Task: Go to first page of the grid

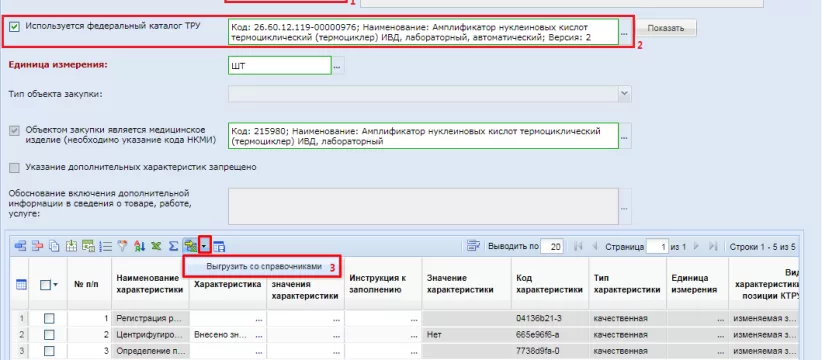Action: coord(579,246)
